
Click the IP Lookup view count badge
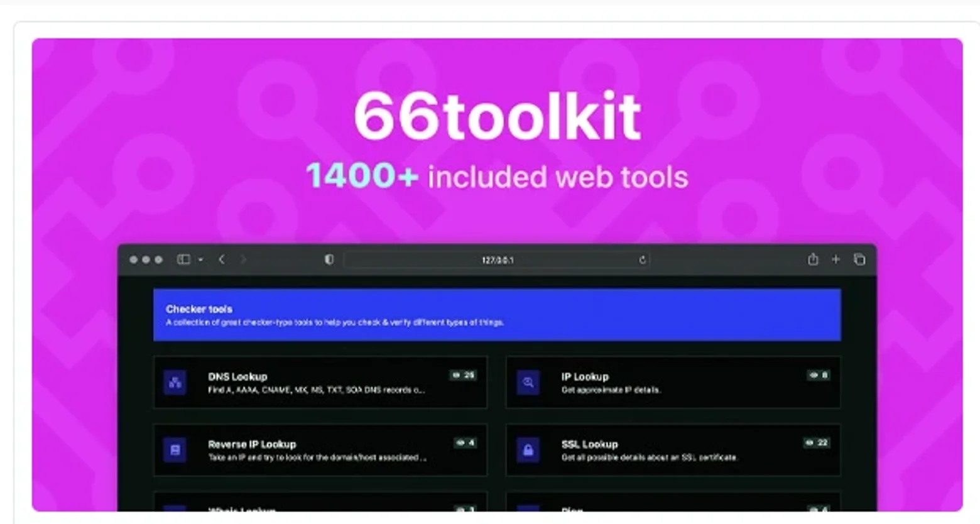click(x=819, y=375)
